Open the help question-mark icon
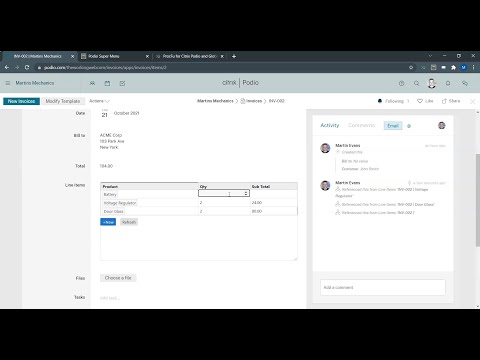The height and width of the screenshot is (360, 480). (x=402, y=83)
